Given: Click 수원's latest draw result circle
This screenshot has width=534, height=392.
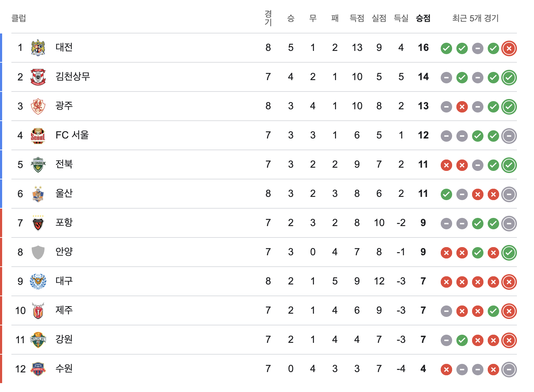Looking at the screenshot, I should point(509,370).
